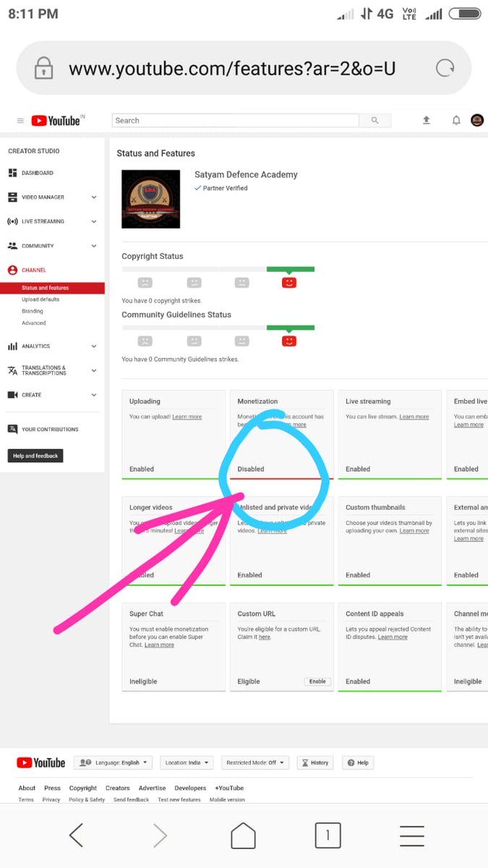Image resolution: width=488 pixels, height=868 pixels.
Task: Click Learn more in Super Chat card
Action: 159,644
